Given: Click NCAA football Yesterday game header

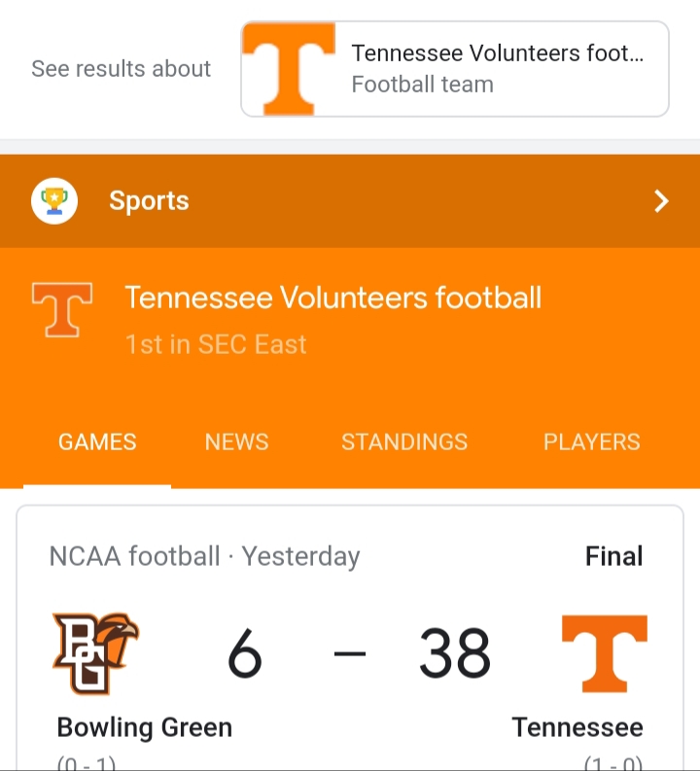Looking at the screenshot, I should (204, 556).
